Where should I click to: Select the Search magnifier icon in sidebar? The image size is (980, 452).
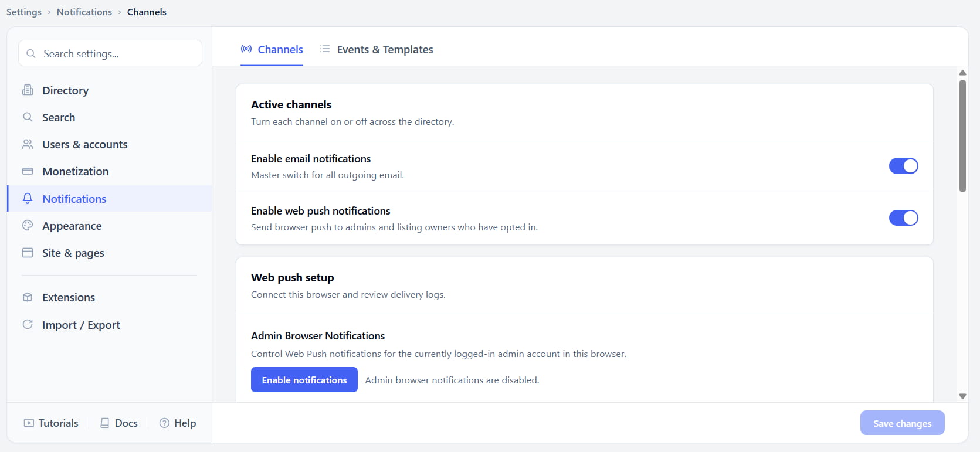28,117
